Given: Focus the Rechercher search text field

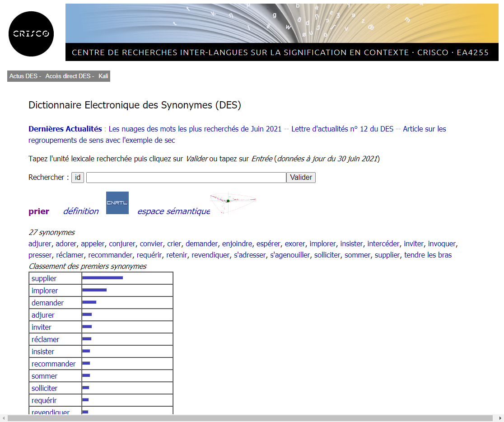Looking at the screenshot, I should 186,178.
